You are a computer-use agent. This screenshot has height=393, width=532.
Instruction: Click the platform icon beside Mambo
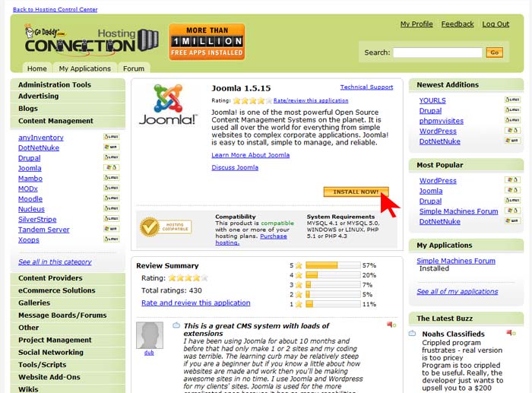(x=111, y=177)
